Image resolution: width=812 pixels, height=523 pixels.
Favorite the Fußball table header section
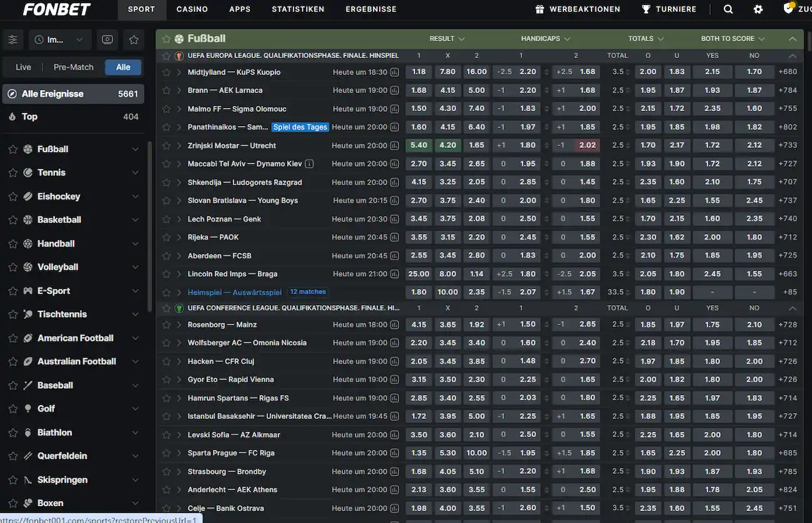pyautogui.click(x=166, y=39)
